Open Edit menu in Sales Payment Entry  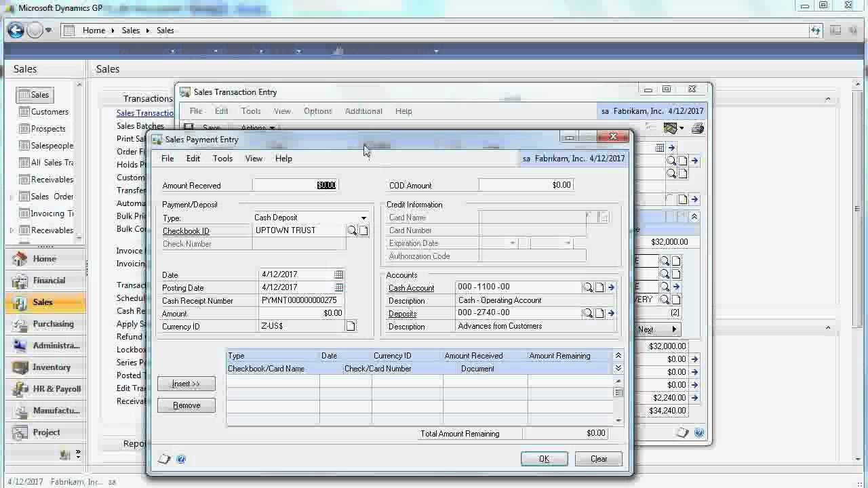[x=193, y=159]
